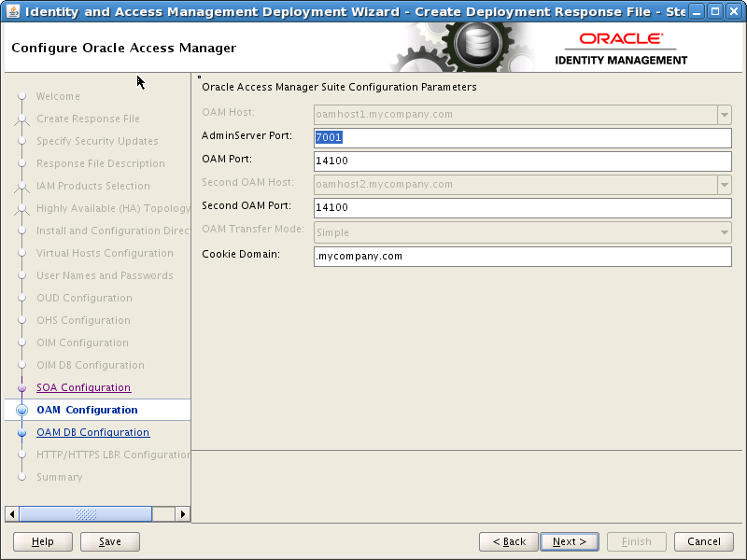Focus the Cookie Domain text field
This screenshot has width=747, height=560.
[x=523, y=257]
